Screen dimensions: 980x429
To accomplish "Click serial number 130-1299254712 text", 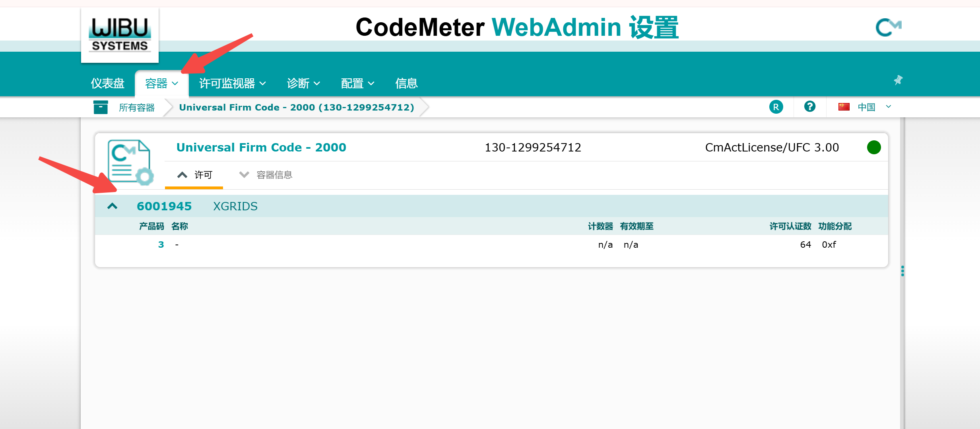I will point(533,148).
